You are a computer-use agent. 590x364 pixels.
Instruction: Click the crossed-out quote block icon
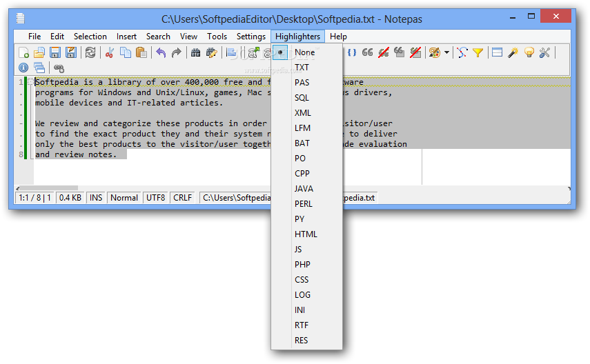(415, 52)
